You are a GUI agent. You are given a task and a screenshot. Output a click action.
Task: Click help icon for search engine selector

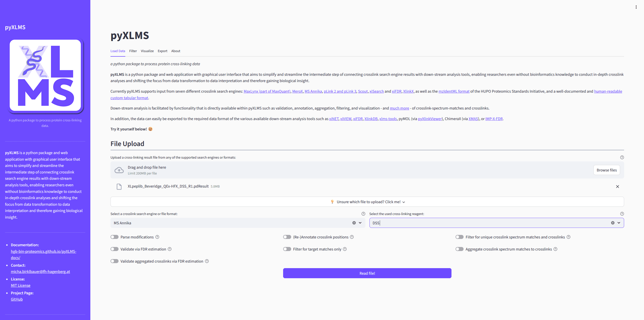coord(363,214)
